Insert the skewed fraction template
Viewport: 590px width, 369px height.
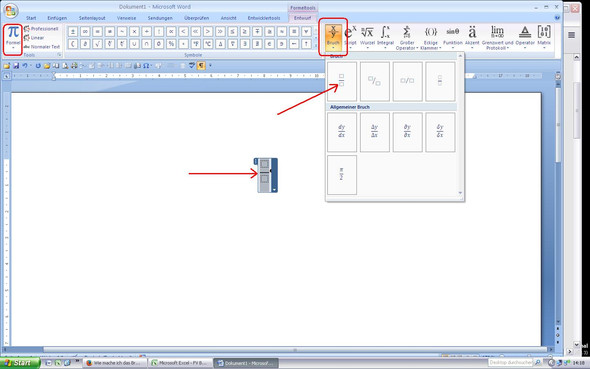click(x=374, y=82)
